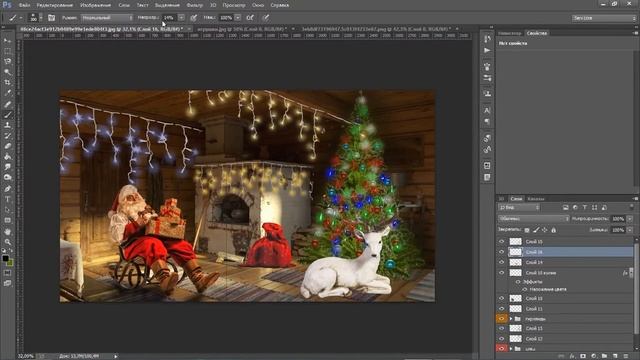Open the Файл menu
The image size is (640, 360).
24,5
